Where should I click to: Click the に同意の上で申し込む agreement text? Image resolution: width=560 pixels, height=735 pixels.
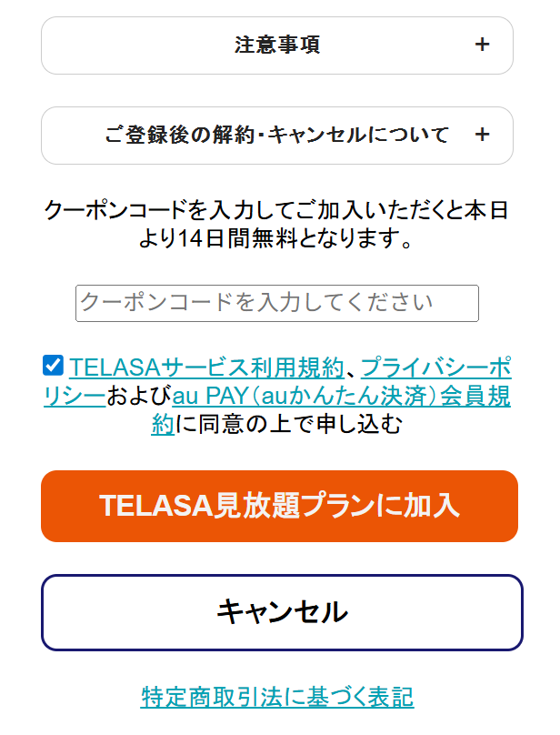pyautogui.click(x=288, y=424)
